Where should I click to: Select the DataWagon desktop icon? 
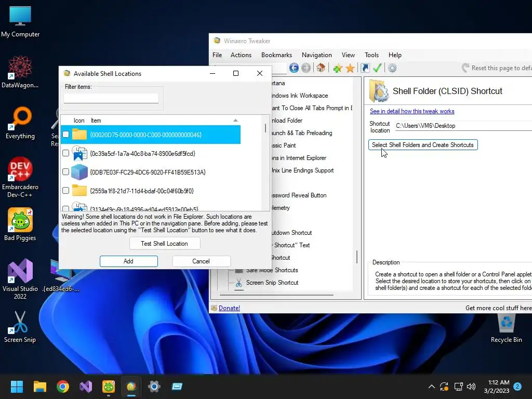[20, 72]
